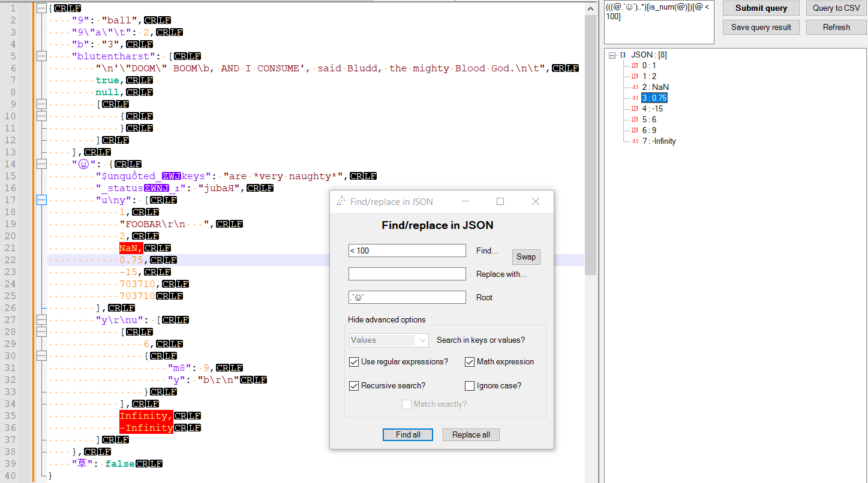Click Hide advanced options label

(x=387, y=319)
